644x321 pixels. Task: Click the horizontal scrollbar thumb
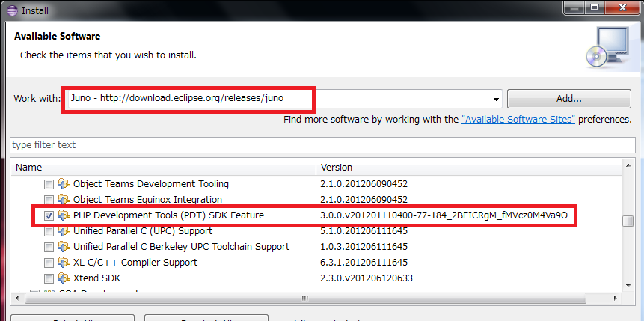pyautogui.click(x=304, y=298)
